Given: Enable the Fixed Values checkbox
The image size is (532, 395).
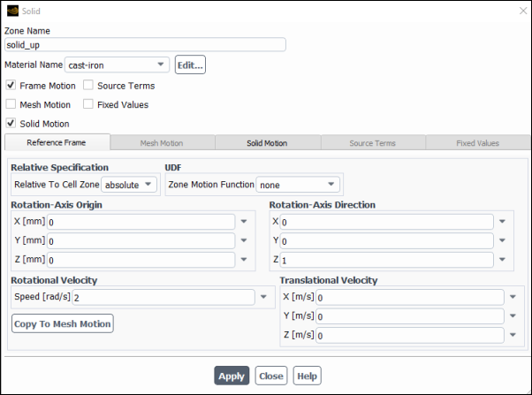Looking at the screenshot, I should pyautogui.click(x=88, y=104).
